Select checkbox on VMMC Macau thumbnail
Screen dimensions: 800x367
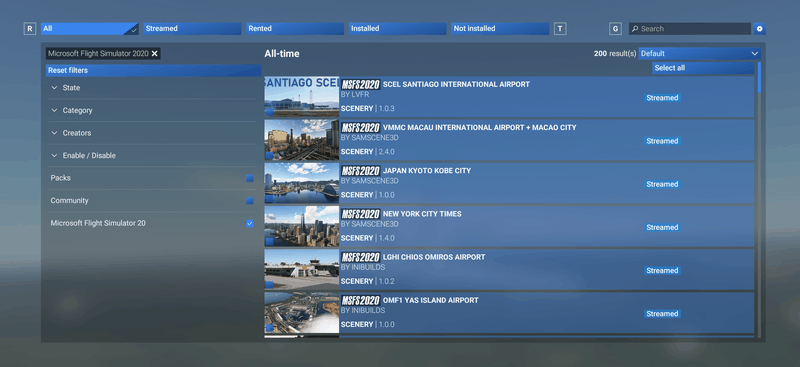point(269,155)
